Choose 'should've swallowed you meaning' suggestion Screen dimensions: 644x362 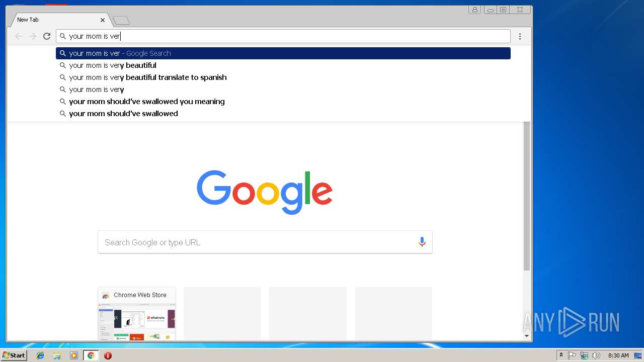click(283, 102)
